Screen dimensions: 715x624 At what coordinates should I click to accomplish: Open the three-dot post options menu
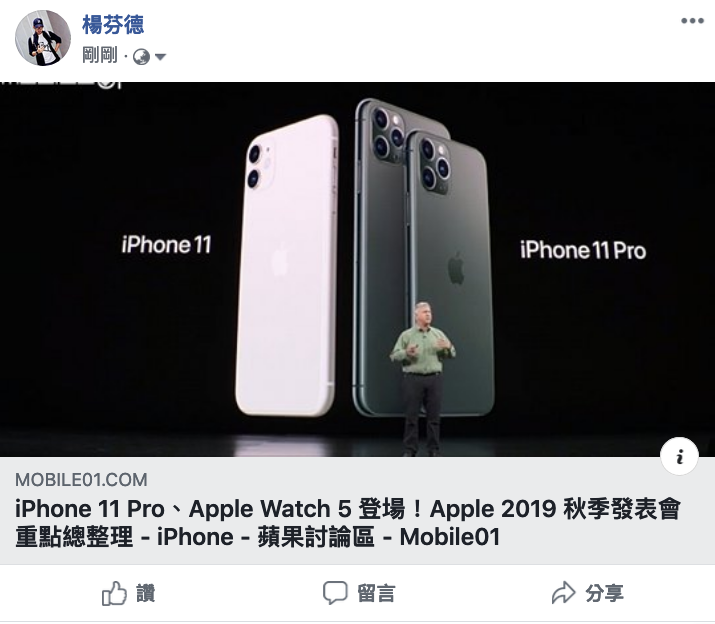pyautogui.click(x=692, y=21)
